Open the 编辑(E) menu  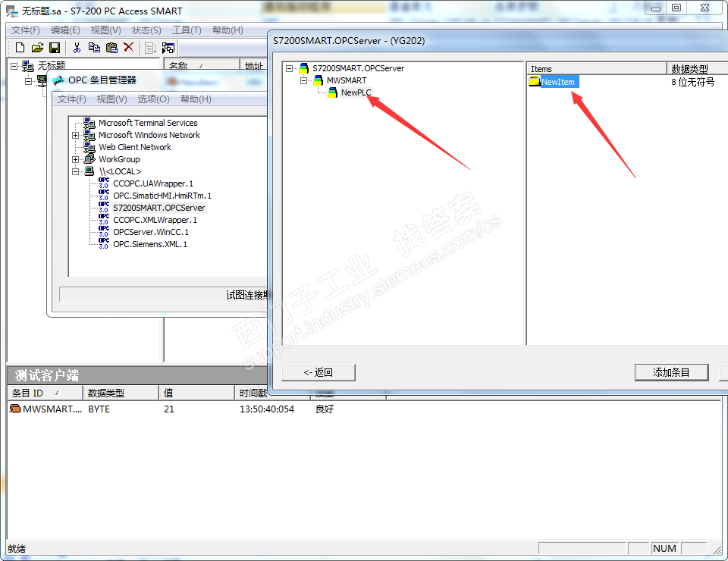click(x=65, y=30)
